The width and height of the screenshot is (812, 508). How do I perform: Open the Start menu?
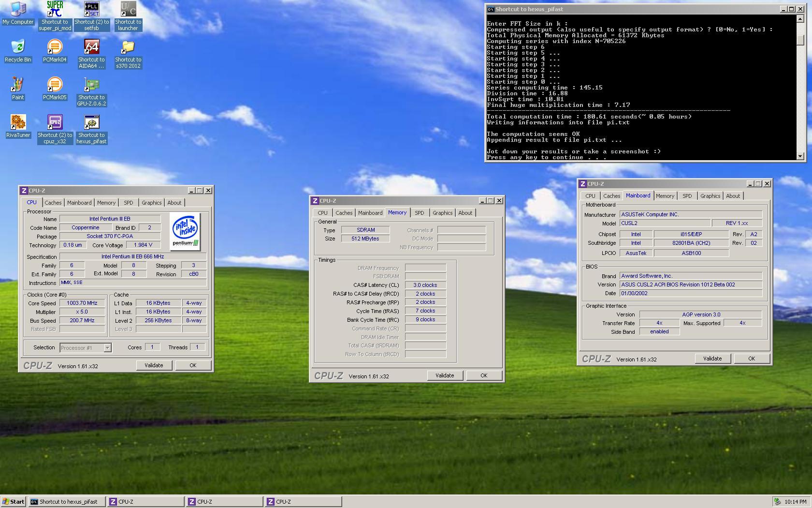click(14, 502)
